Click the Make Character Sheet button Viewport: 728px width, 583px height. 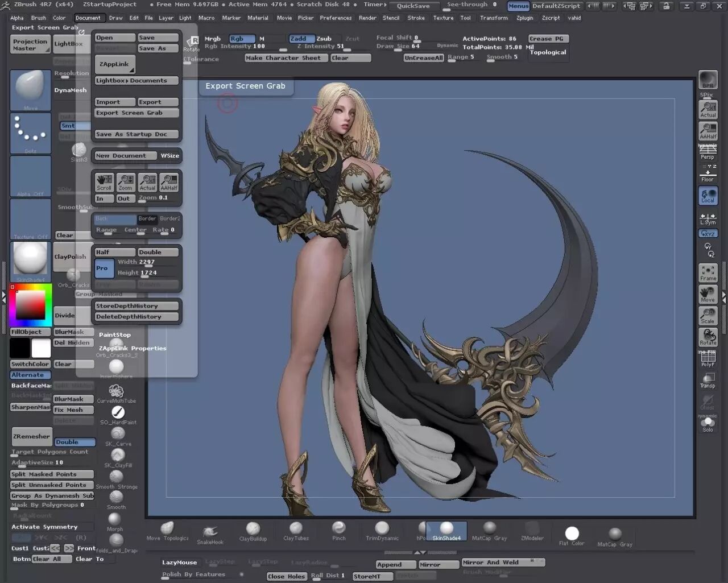286,57
